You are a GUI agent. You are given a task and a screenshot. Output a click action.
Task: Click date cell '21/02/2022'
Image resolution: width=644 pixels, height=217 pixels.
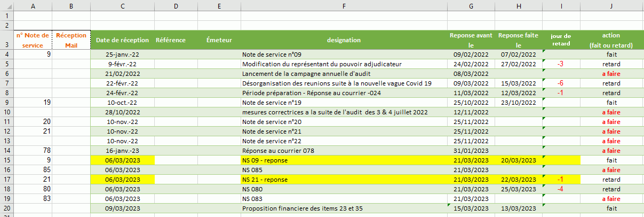pyautogui.click(x=123, y=73)
